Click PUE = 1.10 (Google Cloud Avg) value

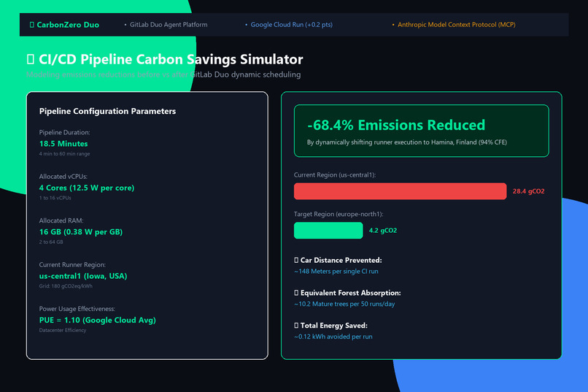[98, 320]
